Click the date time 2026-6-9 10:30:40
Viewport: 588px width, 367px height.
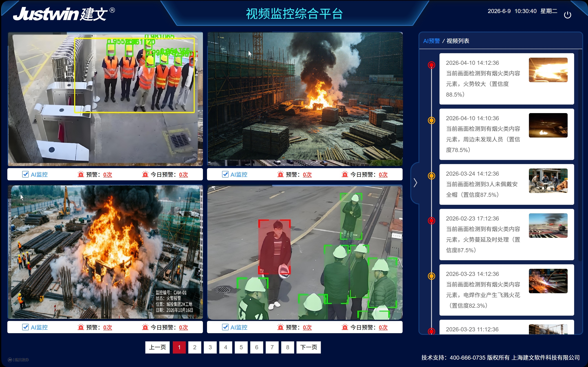(512, 11)
